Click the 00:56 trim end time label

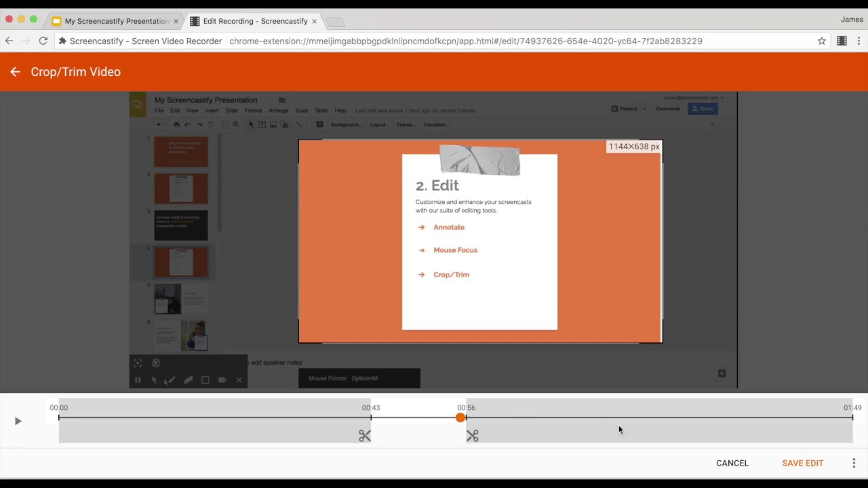[466, 407]
